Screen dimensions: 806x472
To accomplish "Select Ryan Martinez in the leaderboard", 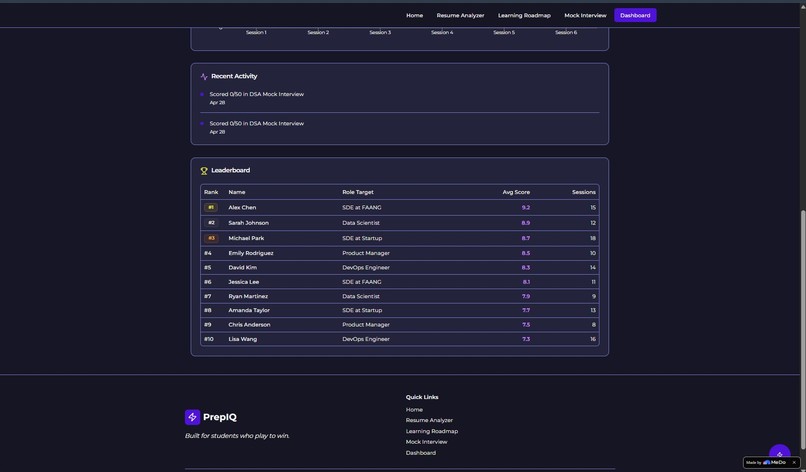I will pyautogui.click(x=248, y=297).
